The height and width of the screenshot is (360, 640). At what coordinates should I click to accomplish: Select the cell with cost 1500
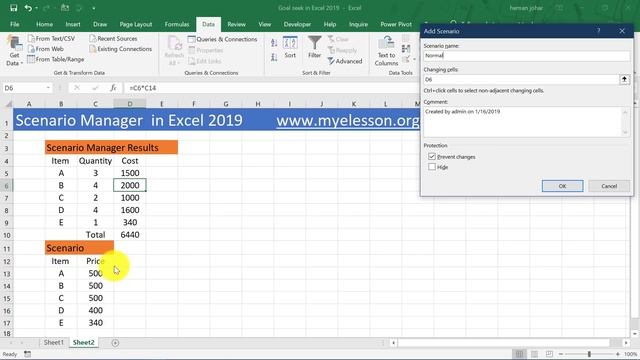(x=130, y=173)
